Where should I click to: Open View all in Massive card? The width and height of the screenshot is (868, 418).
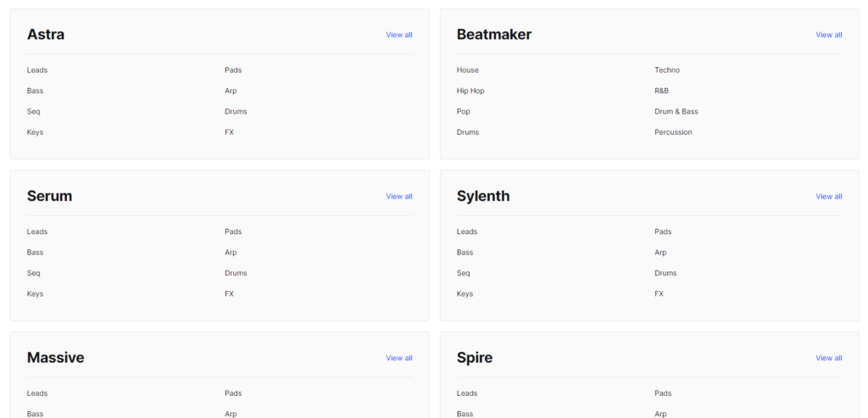click(398, 358)
